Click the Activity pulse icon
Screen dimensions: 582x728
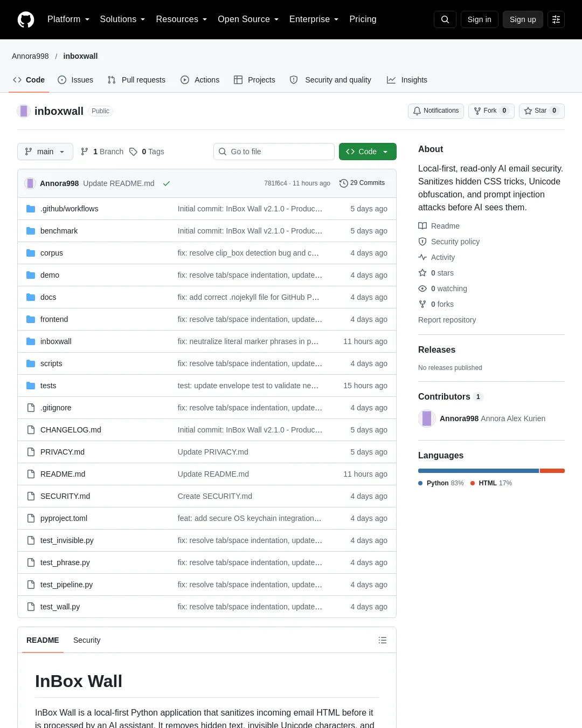[x=422, y=257]
